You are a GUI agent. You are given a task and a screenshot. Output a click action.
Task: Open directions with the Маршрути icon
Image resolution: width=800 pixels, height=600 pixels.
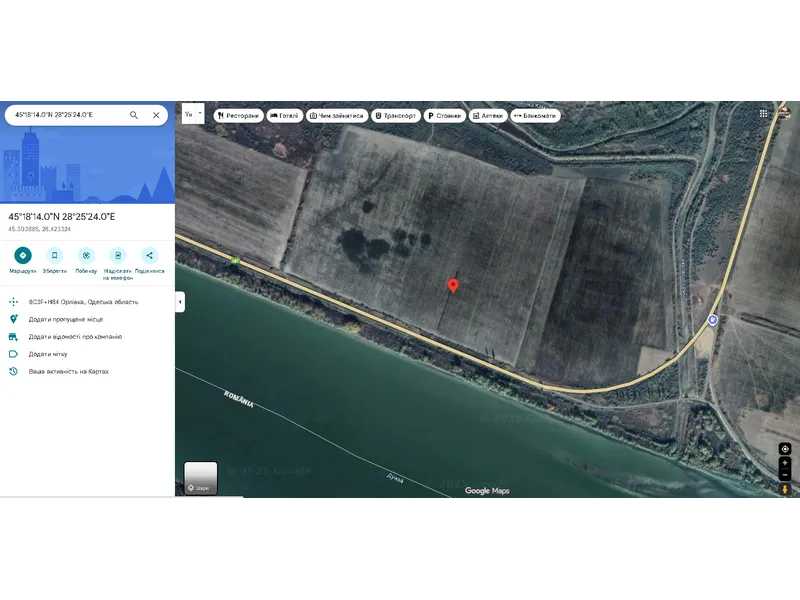[22, 256]
